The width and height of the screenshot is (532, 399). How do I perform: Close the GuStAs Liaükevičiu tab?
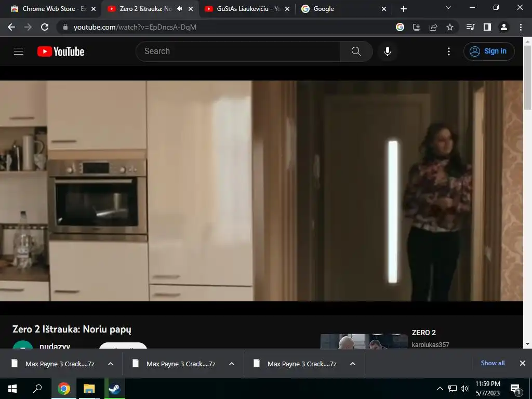(x=287, y=9)
